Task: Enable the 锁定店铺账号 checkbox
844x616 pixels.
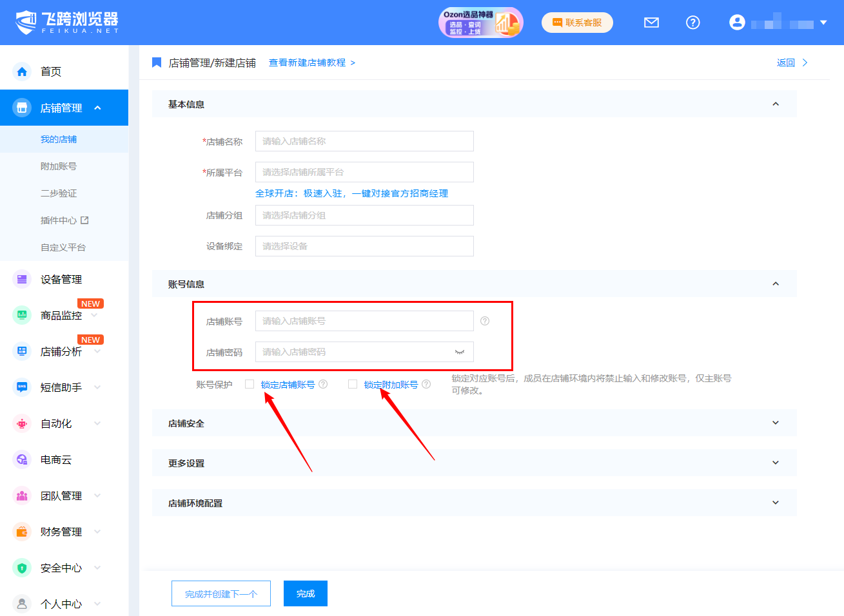Action: [x=250, y=384]
